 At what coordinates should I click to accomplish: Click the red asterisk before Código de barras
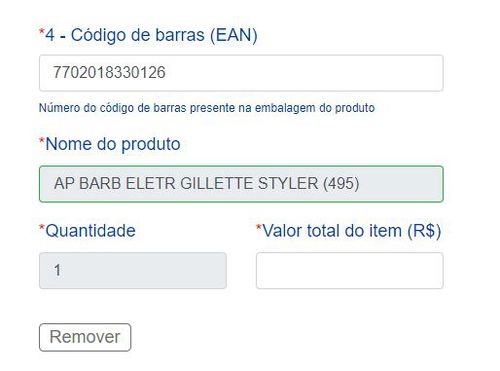pyautogui.click(x=42, y=32)
